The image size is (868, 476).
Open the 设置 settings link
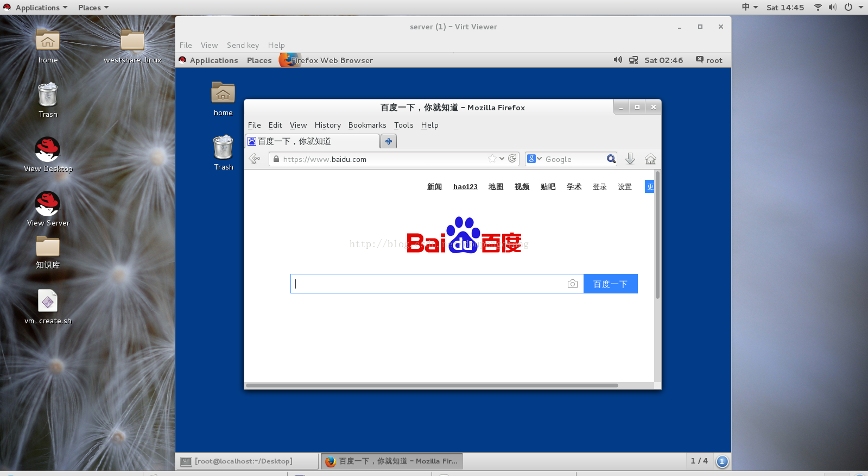(x=624, y=186)
